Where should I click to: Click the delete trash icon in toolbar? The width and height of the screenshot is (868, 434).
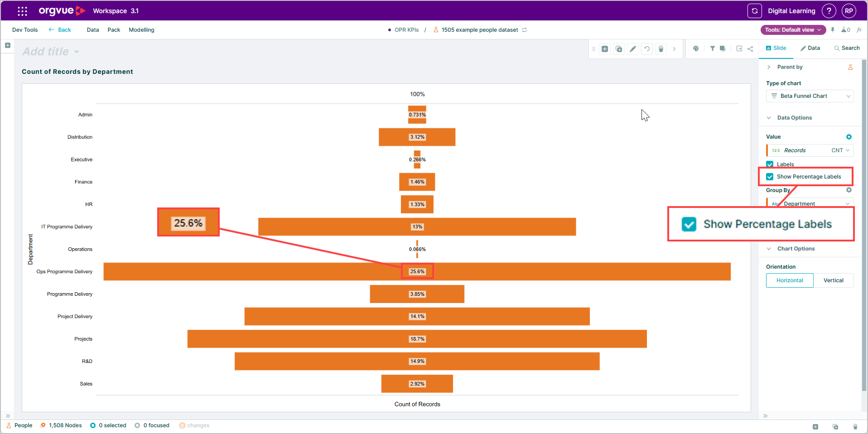coord(661,49)
